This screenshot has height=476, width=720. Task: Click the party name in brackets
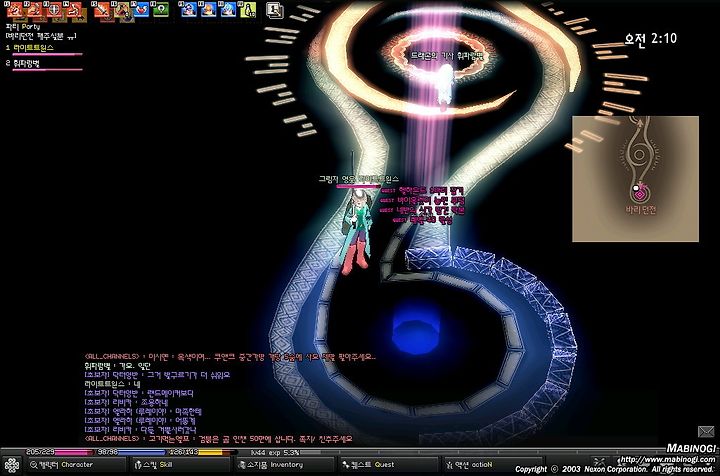tap(41, 36)
